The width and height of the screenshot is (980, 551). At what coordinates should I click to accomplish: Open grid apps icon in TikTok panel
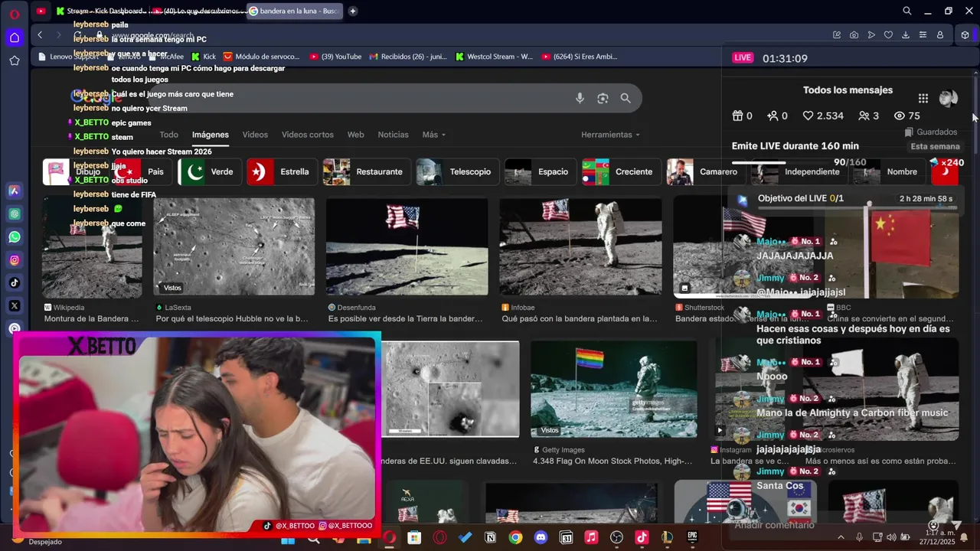pyautogui.click(x=923, y=98)
